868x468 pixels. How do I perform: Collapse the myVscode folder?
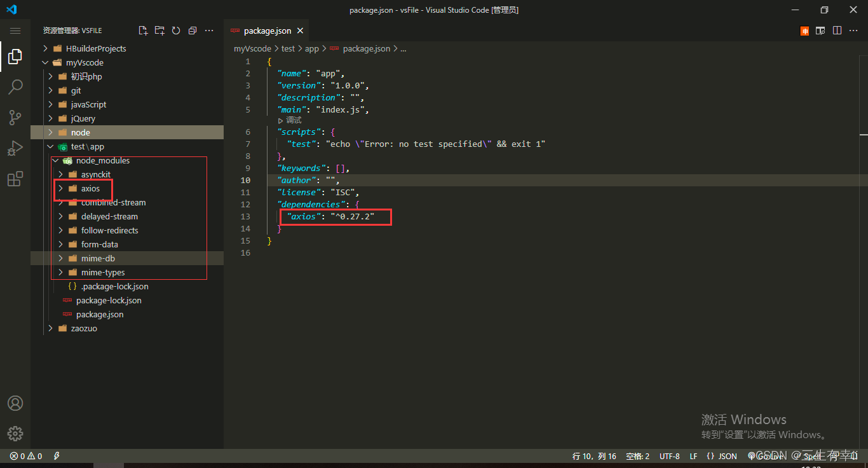(127, 62)
